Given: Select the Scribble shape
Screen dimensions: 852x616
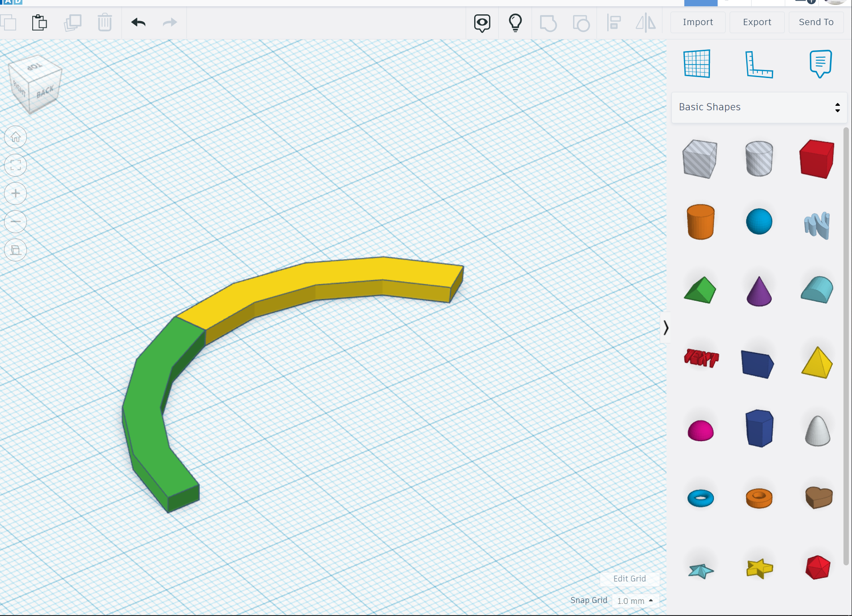Looking at the screenshot, I should point(817,225).
